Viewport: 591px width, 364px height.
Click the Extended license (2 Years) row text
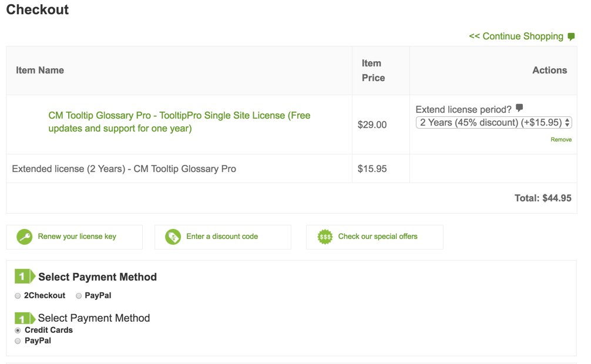coord(124,169)
